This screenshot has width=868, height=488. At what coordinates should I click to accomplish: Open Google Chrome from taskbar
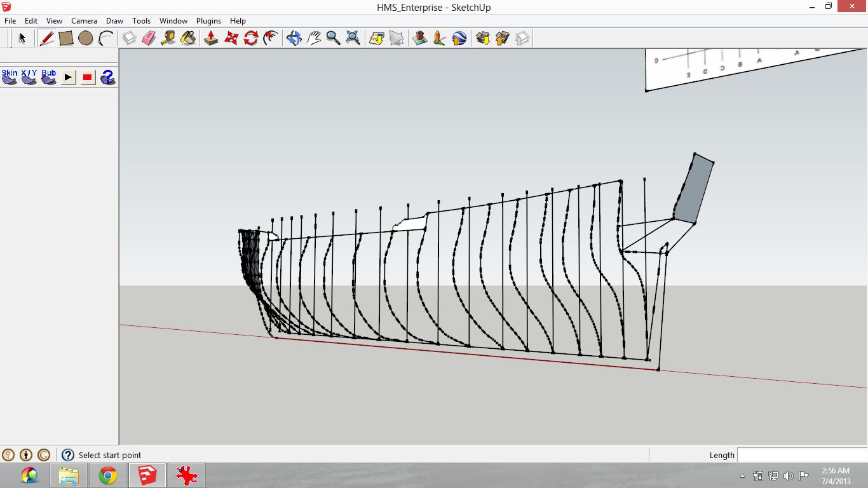tap(108, 475)
